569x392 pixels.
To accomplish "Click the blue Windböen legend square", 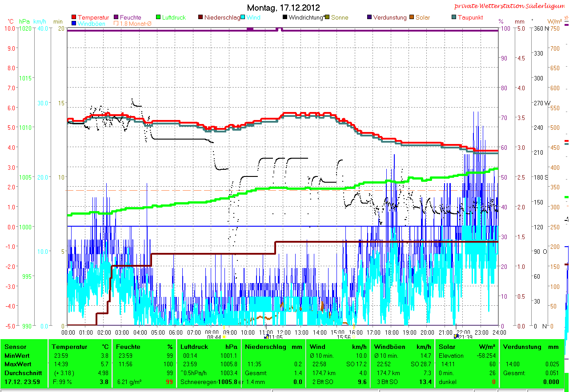I will click(74, 24).
